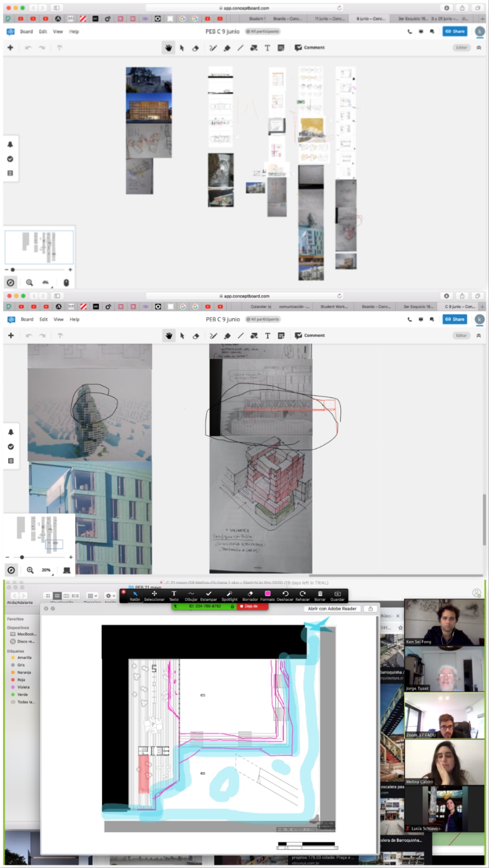Collapse toolbar with double chevron in upper Conceptboard
The width and height of the screenshot is (489, 868).
[478, 48]
